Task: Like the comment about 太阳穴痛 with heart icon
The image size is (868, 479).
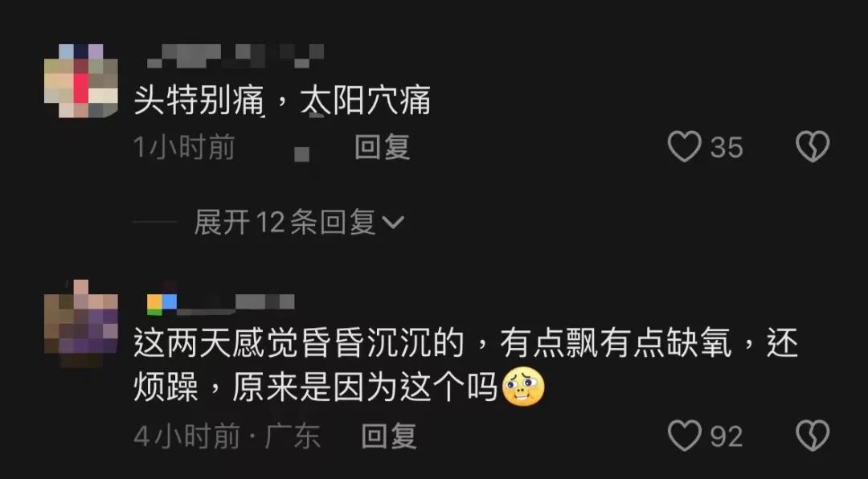Action: tap(685, 147)
